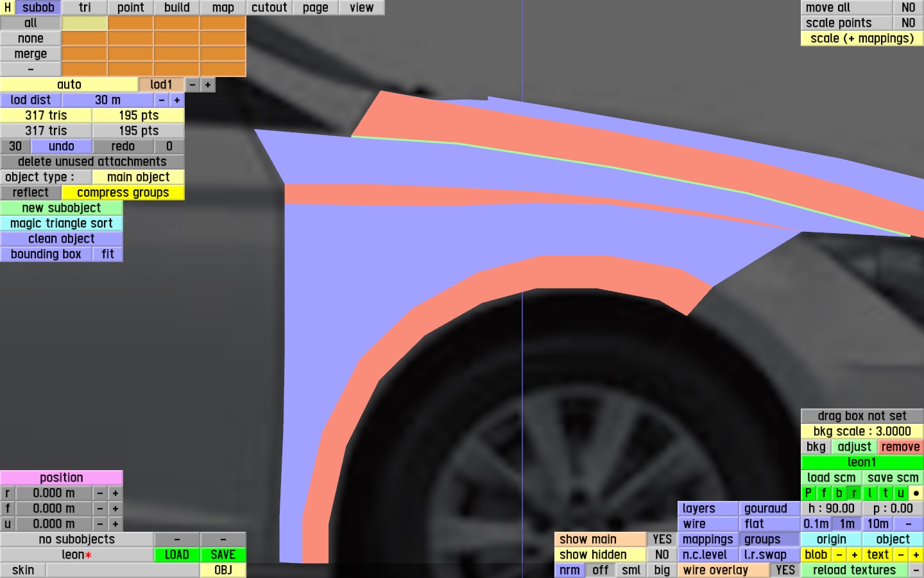The image size is (924, 578).
Task: Click the bkg scale : 3.0000 field
Action: [862, 432]
